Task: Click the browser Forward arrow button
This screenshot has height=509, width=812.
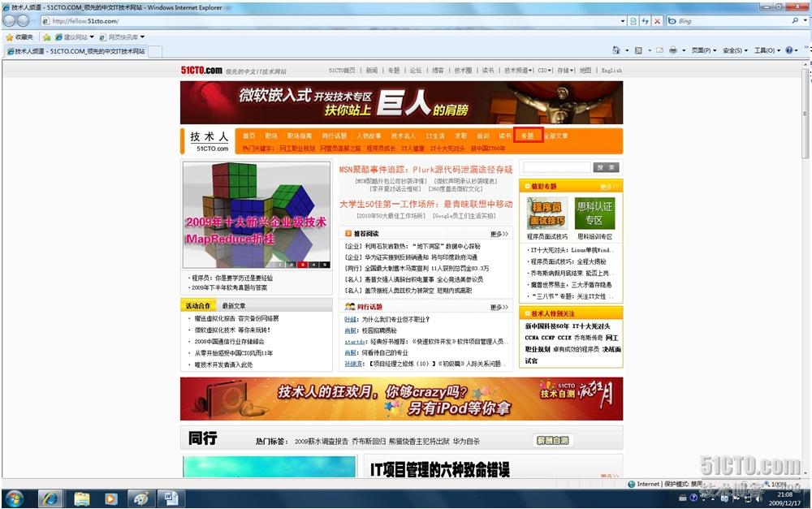Action: 24,21
